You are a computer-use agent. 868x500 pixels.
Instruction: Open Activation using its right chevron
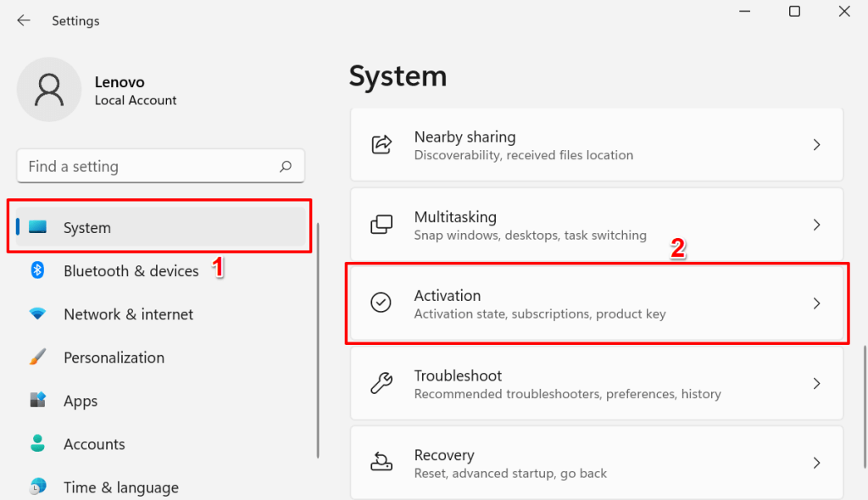[x=817, y=303]
